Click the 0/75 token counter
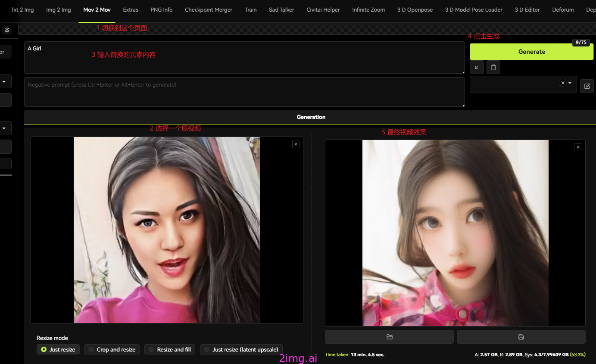This screenshot has height=364, width=596. tap(581, 42)
